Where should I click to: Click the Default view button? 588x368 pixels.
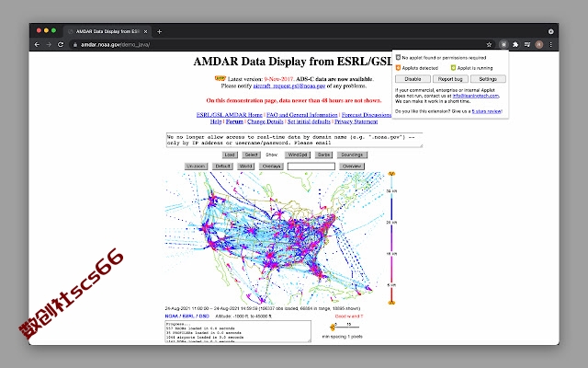point(222,166)
